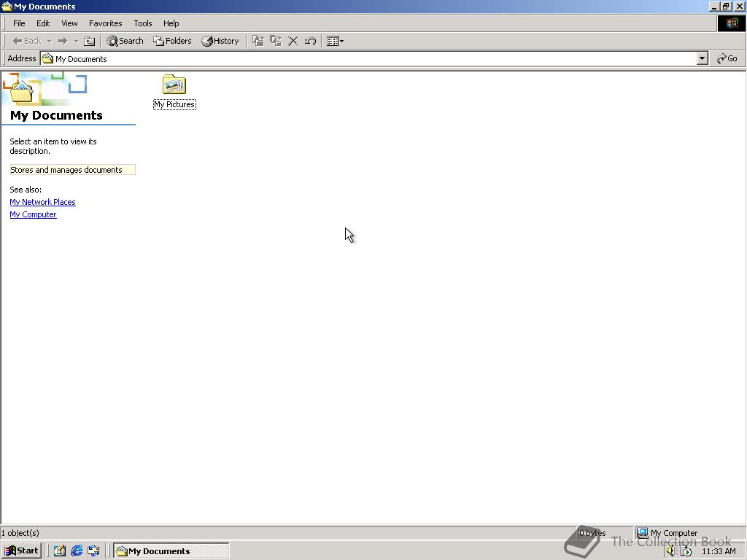747x560 pixels.
Task: Open the Help menu
Action: click(171, 23)
